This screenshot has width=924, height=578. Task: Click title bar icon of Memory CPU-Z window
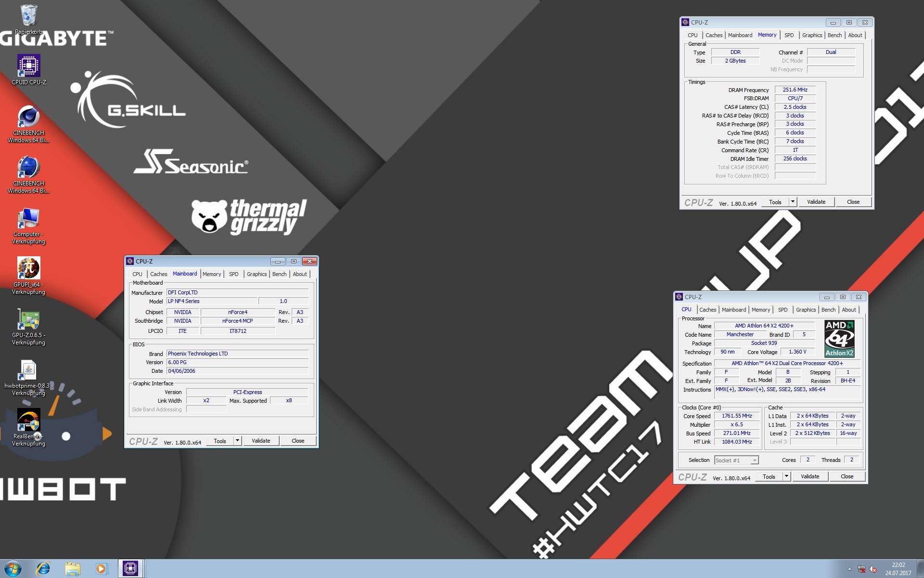pyautogui.click(x=685, y=22)
